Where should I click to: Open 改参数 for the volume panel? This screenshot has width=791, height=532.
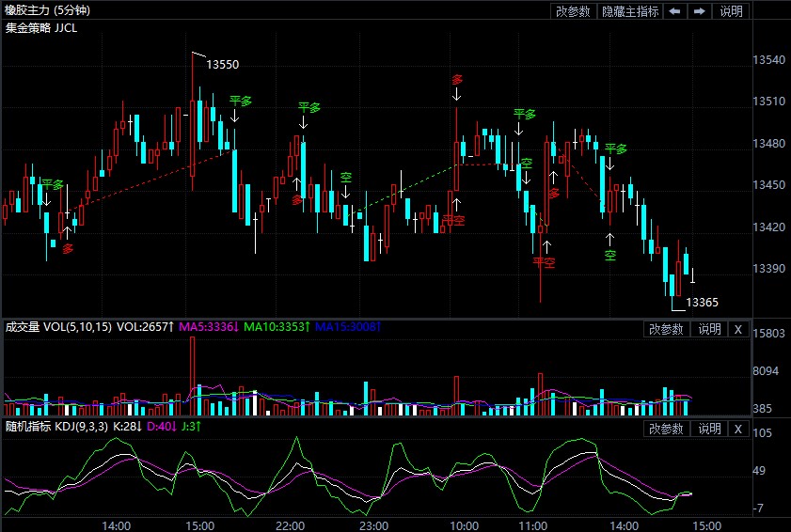[x=666, y=329]
